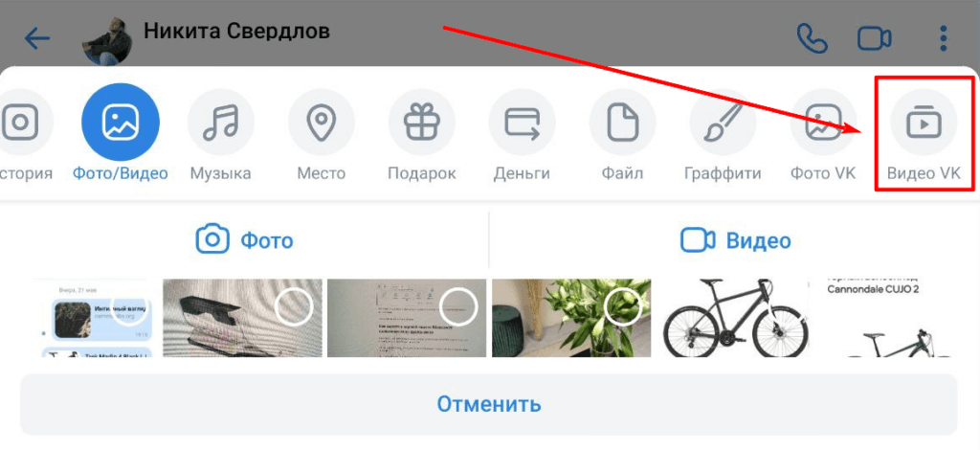Choose the Граффити brush icon
Viewport: 980px width, 450px height.
coord(723,123)
